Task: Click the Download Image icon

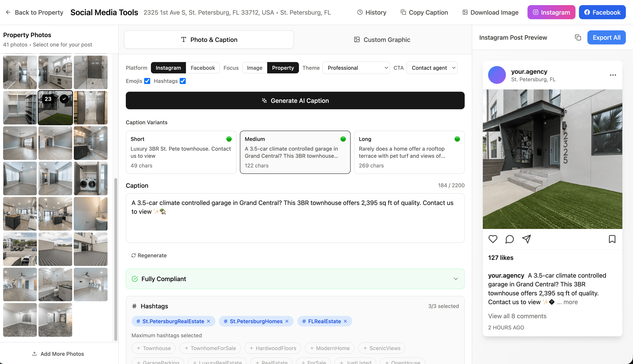Action: click(465, 12)
